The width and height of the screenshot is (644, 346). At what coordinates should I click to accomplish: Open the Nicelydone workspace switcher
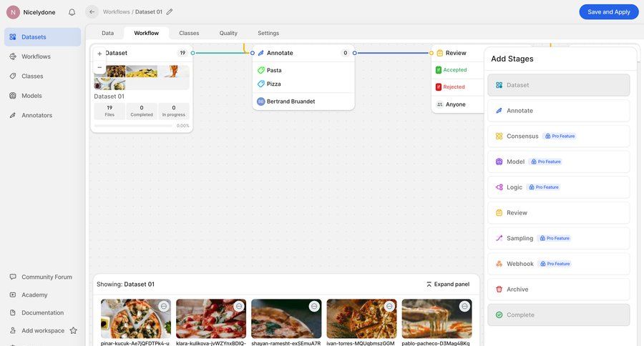33,12
